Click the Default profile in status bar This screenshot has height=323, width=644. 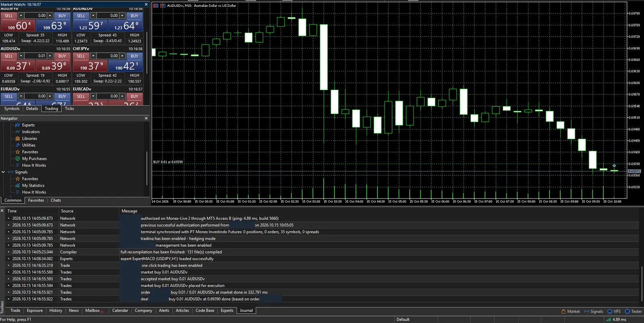click(x=403, y=320)
